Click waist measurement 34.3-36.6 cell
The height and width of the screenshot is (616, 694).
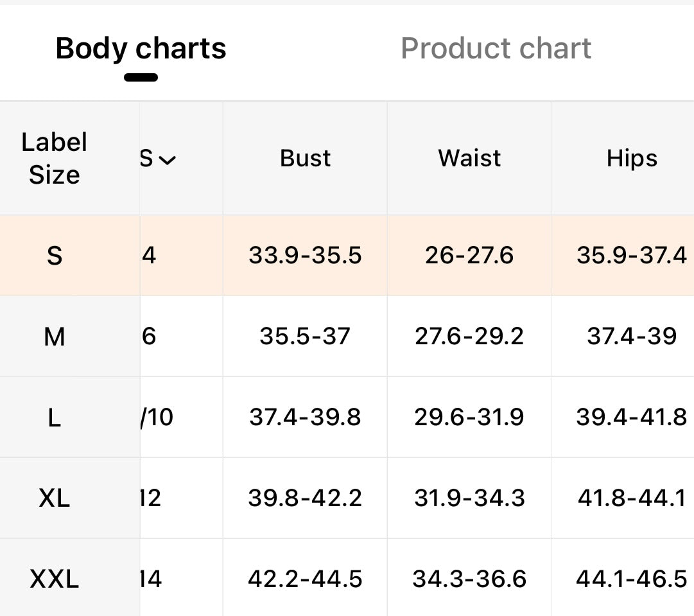469,579
